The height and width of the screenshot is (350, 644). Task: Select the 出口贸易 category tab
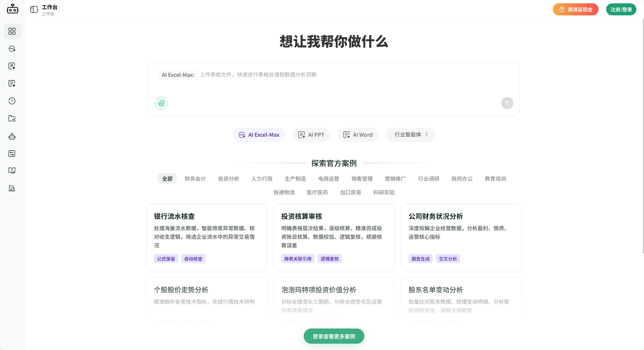[x=350, y=192]
